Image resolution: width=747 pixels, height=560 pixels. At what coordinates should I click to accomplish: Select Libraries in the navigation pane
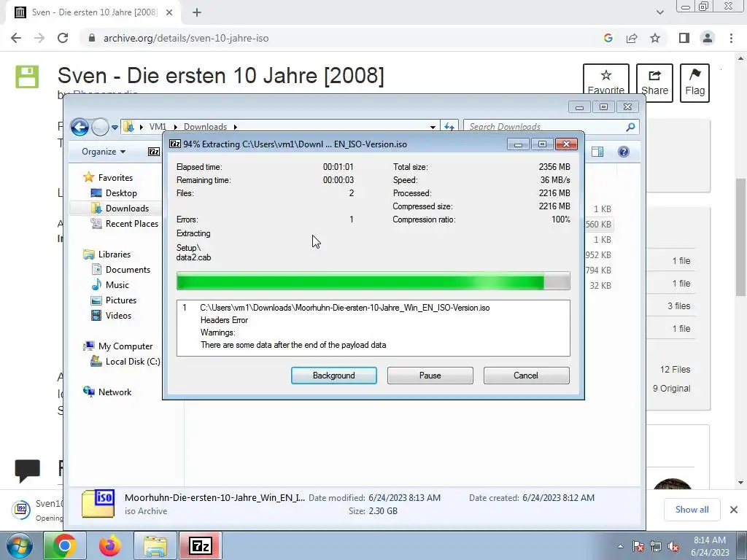point(114,254)
